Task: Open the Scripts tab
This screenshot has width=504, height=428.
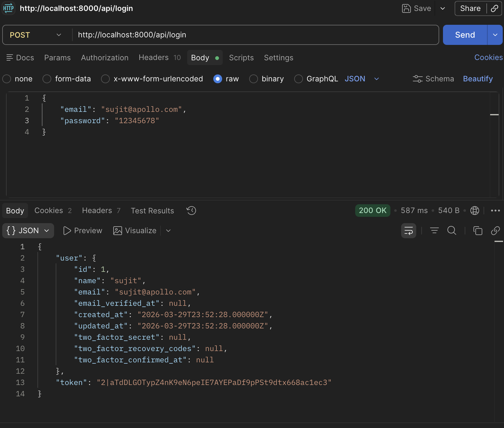Action: point(241,57)
